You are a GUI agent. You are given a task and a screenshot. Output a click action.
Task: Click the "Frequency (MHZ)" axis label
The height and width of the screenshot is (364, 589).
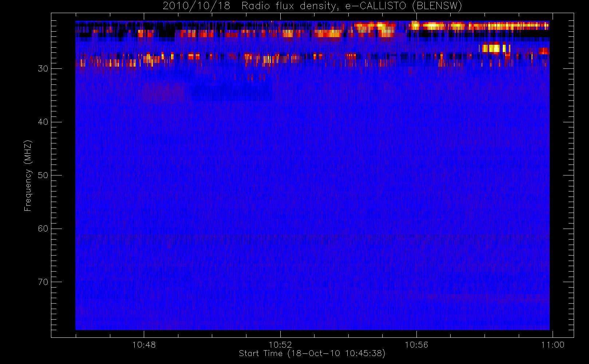point(28,175)
